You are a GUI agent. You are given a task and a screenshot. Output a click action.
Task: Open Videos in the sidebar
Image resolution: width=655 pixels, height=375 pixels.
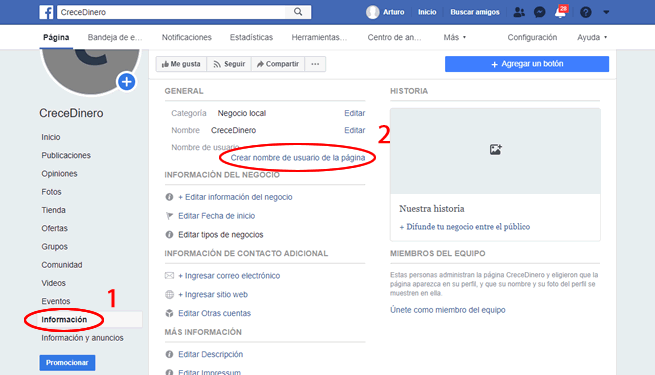point(53,283)
